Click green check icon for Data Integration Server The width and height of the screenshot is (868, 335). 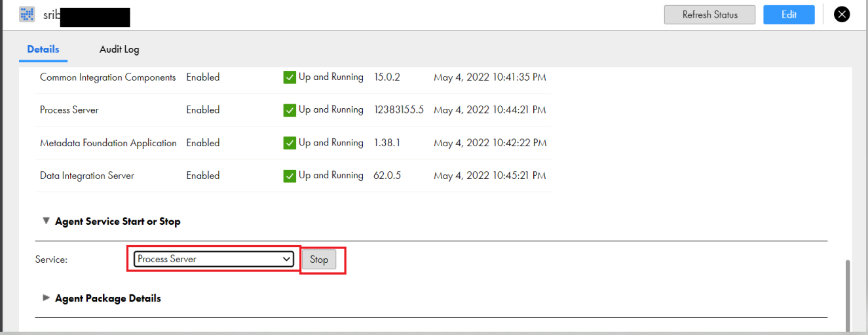[x=290, y=176]
